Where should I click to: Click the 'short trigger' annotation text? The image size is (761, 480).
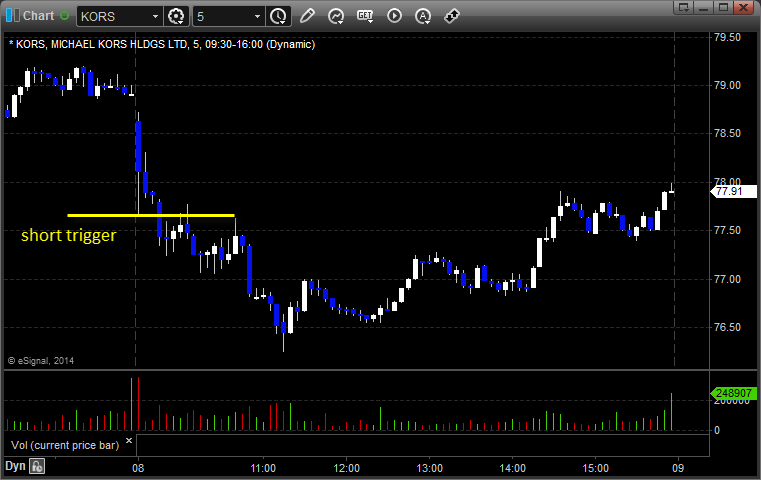tap(68, 235)
